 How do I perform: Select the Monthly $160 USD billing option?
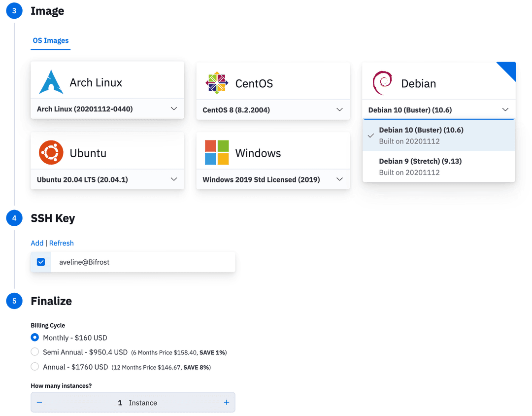click(x=35, y=338)
